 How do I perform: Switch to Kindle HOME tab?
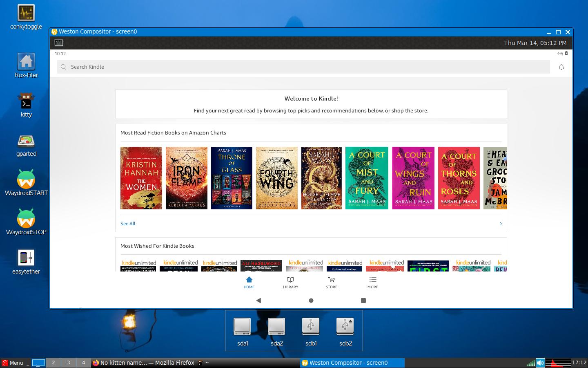point(249,283)
